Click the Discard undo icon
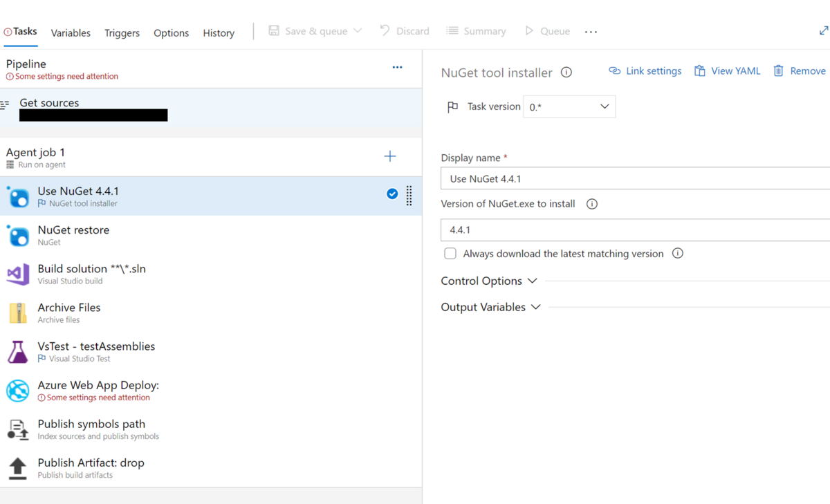Screen dimensions: 830x504 (x=385, y=30)
